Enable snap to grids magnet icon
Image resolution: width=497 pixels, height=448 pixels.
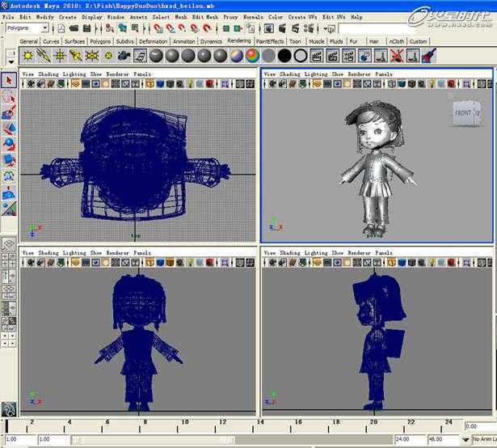158,29
